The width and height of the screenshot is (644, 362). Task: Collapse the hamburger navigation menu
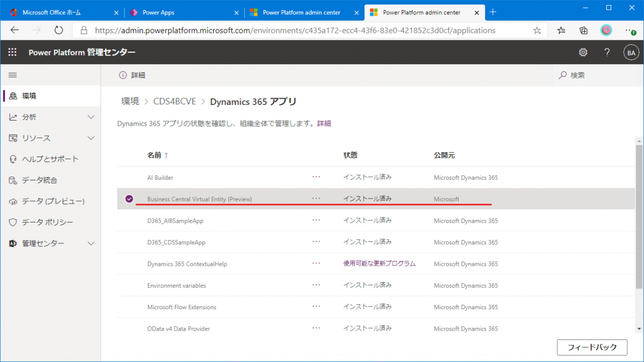pyautogui.click(x=13, y=75)
